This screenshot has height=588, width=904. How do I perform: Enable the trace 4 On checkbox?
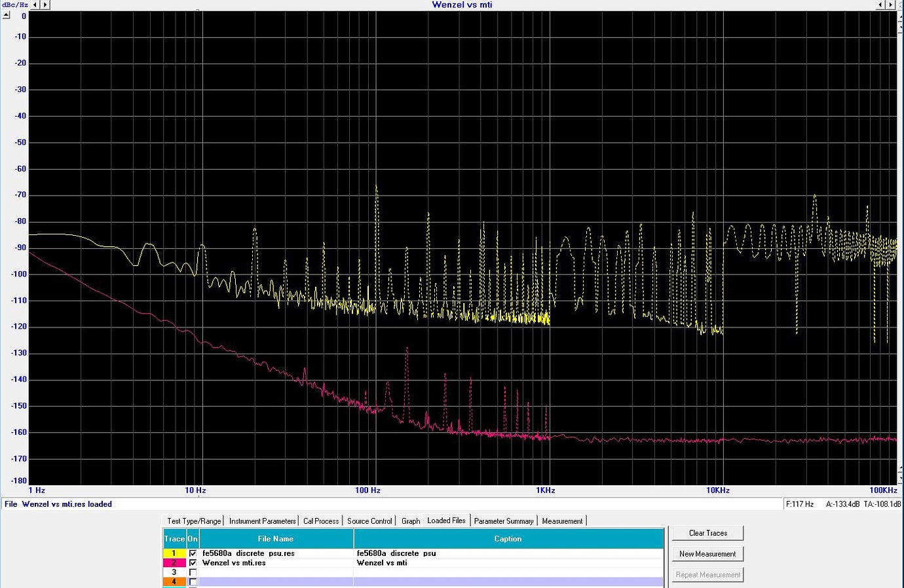point(193,581)
